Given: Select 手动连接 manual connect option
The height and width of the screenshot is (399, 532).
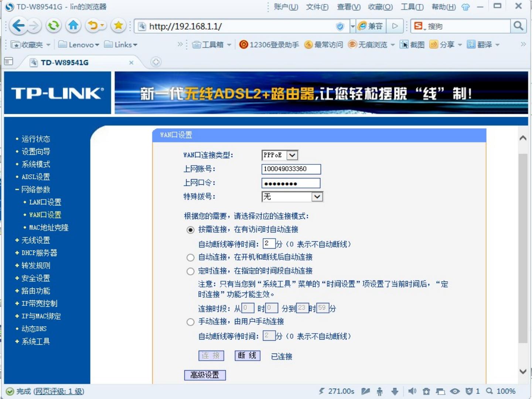Looking at the screenshot, I should tap(190, 322).
